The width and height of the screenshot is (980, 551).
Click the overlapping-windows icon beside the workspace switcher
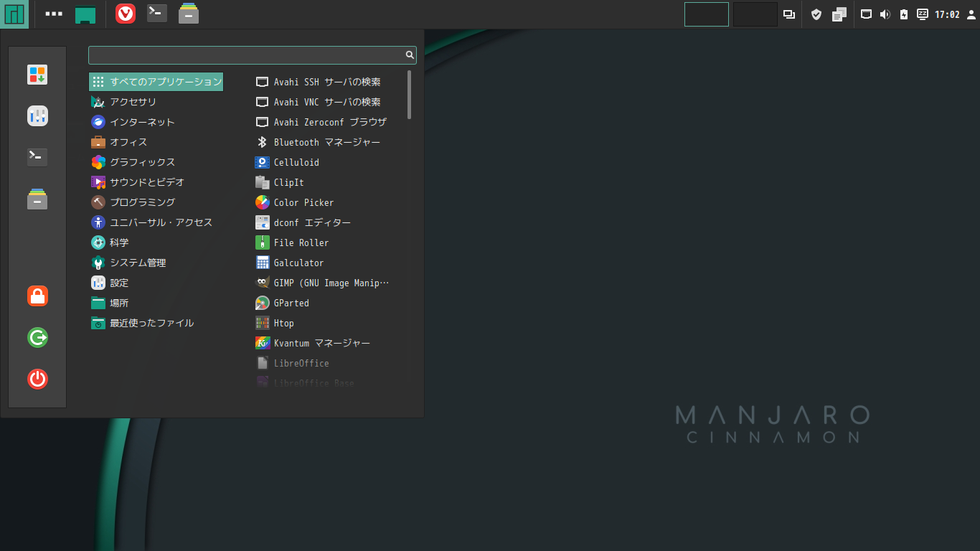(x=789, y=14)
